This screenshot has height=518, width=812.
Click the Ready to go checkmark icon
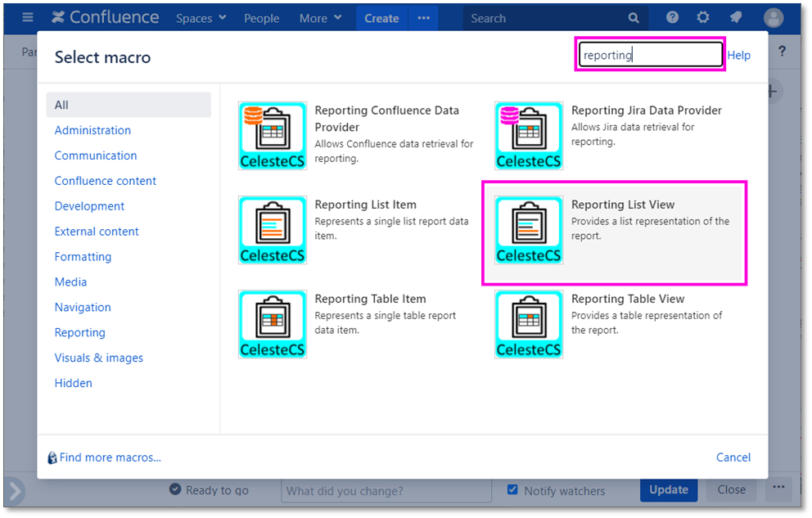point(175,489)
